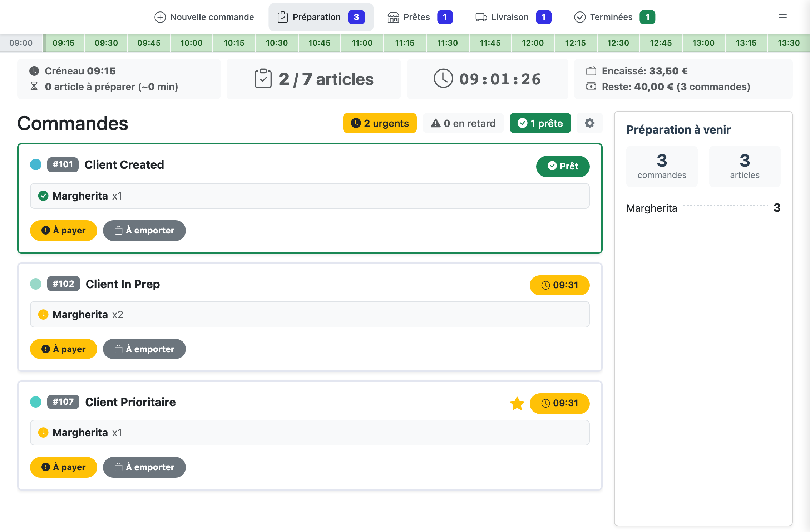The height and width of the screenshot is (532, 810).
Task: Click À emporter on order #107
Action: pos(144,467)
